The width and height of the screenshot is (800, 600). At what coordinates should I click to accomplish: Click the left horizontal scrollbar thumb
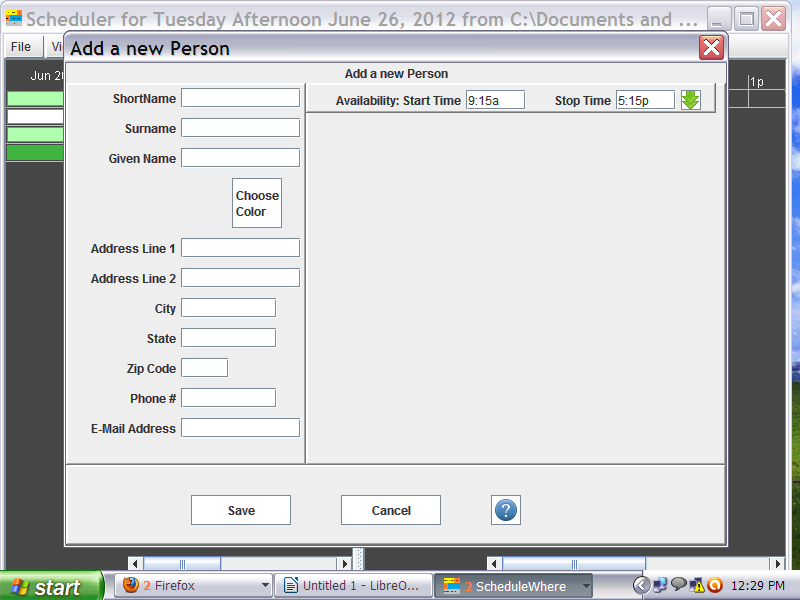tap(182, 564)
